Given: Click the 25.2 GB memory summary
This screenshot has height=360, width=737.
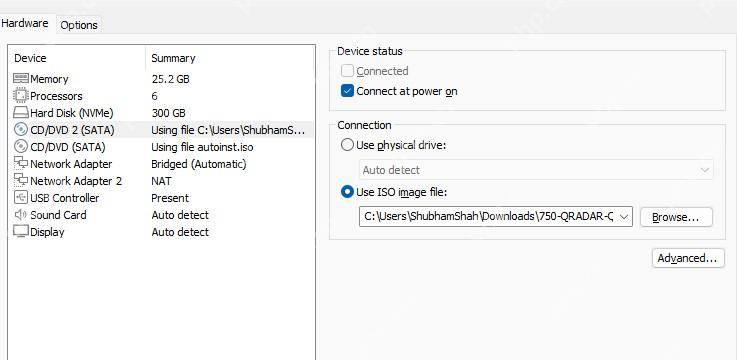Looking at the screenshot, I should pos(171,79).
